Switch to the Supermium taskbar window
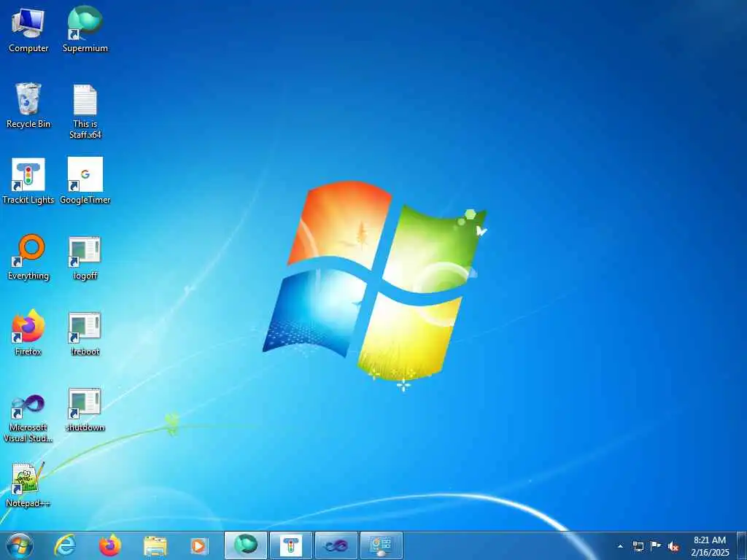Viewport: 747px width, 560px height. pyautogui.click(x=245, y=545)
